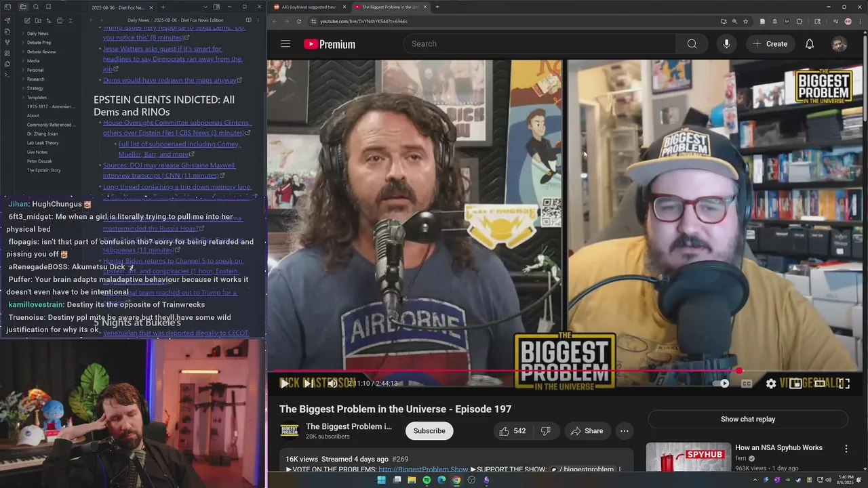
Task: Open a new browser tab
Action: (437, 7)
